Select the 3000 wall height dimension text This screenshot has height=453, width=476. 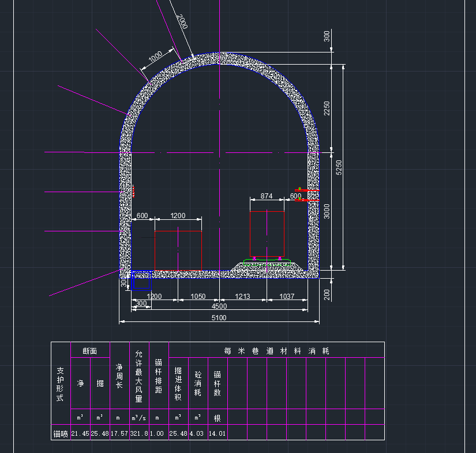(327, 211)
